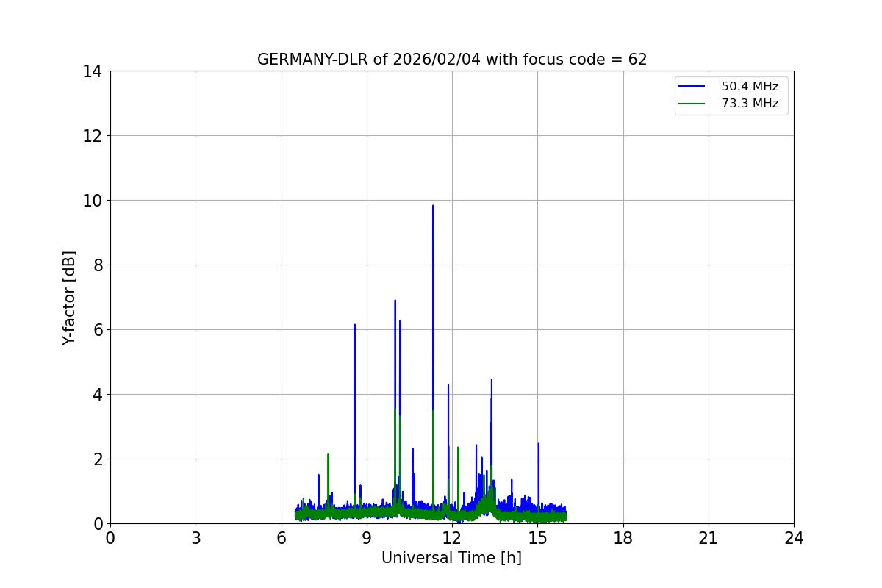Click the x-axis tick label 6
Screen dimensions: 882x588
coord(282,538)
